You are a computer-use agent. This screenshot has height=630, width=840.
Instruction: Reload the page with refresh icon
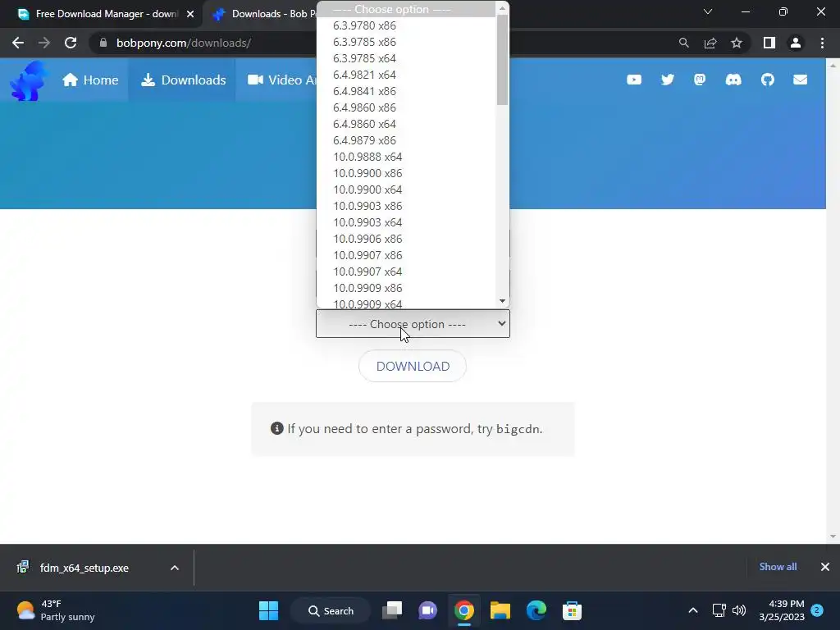(71, 43)
